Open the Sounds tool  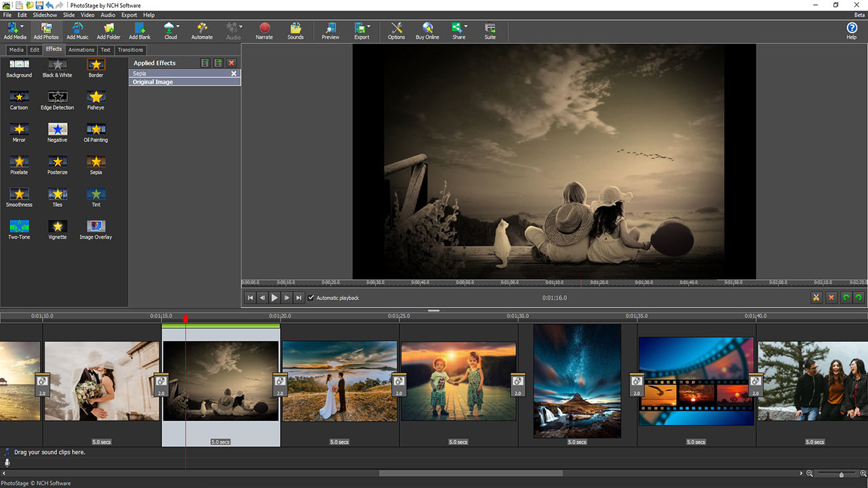[295, 30]
